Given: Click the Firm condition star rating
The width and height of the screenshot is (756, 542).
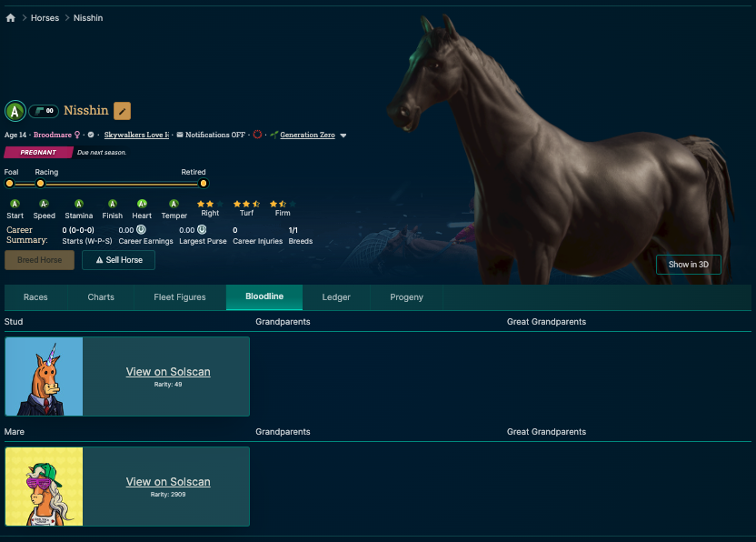Looking at the screenshot, I should tap(283, 204).
